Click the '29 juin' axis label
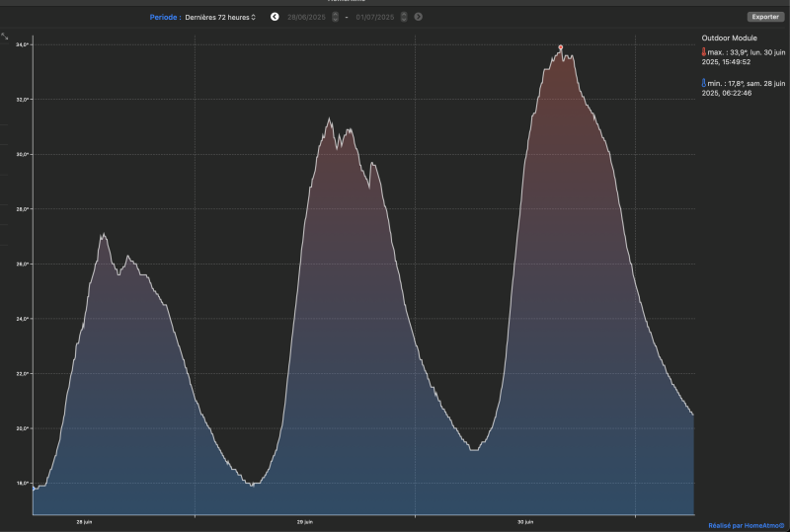The image size is (790, 532). (305, 522)
